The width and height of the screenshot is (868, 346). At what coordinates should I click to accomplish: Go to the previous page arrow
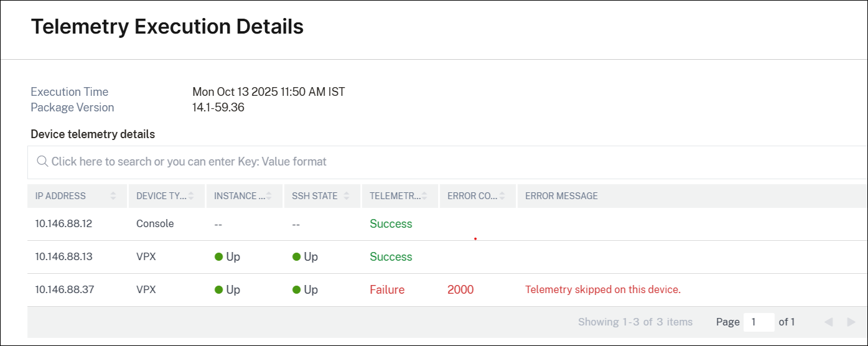[x=828, y=322]
